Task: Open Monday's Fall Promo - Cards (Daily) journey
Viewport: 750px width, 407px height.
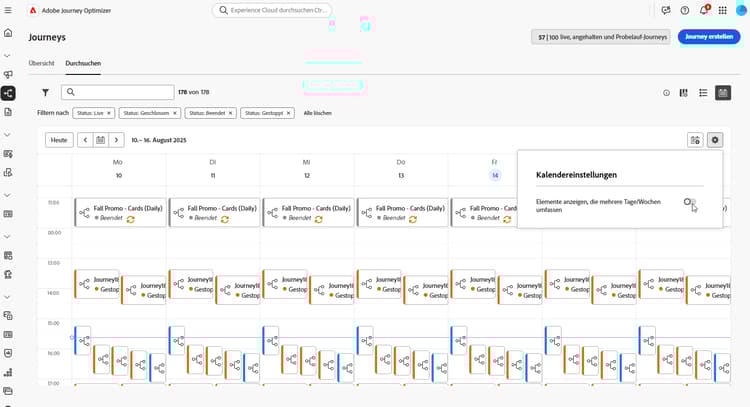Action: pos(121,212)
